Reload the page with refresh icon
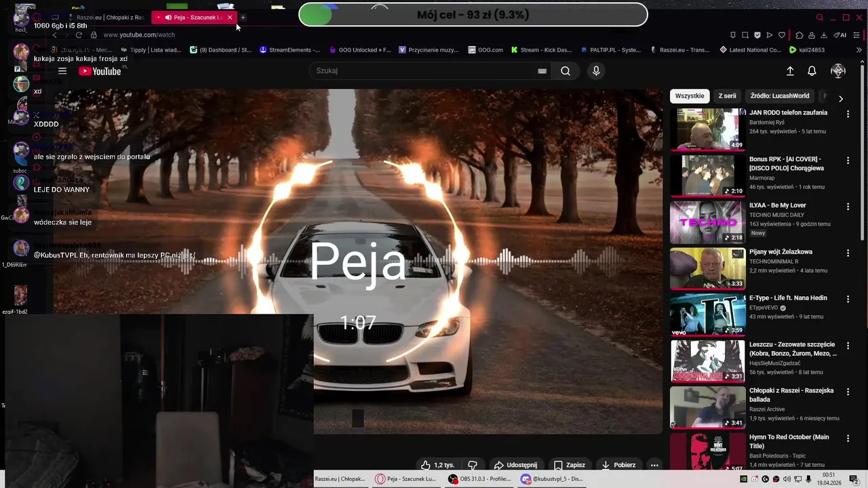The image size is (868, 488). pos(79,35)
